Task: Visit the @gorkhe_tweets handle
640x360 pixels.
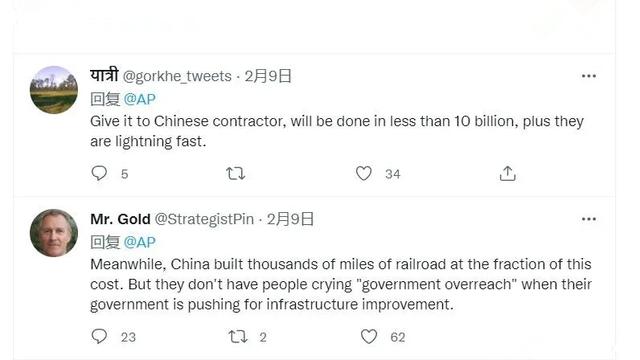Action: (x=177, y=76)
